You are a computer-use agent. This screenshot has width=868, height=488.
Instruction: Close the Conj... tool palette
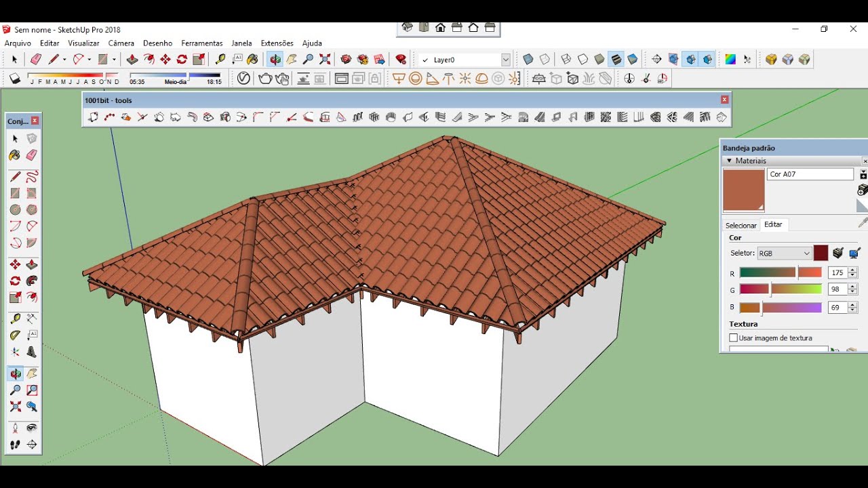pyautogui.click(x=35, y=121)
